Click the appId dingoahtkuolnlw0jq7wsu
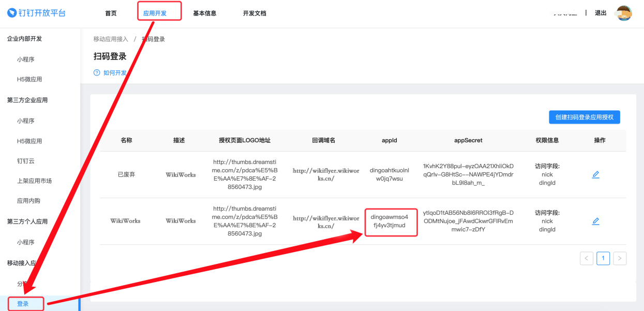 tap(390, 174)
